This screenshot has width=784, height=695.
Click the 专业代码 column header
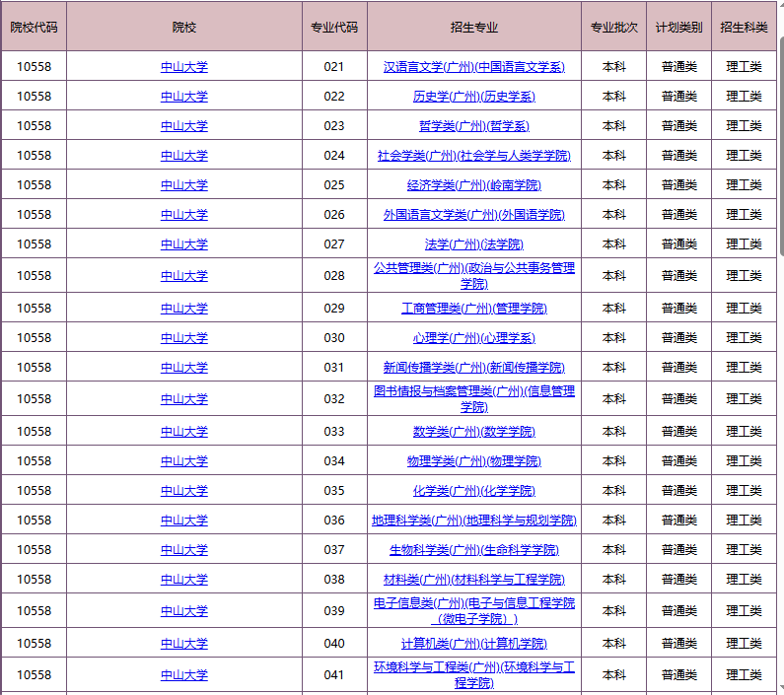(334, 27)
